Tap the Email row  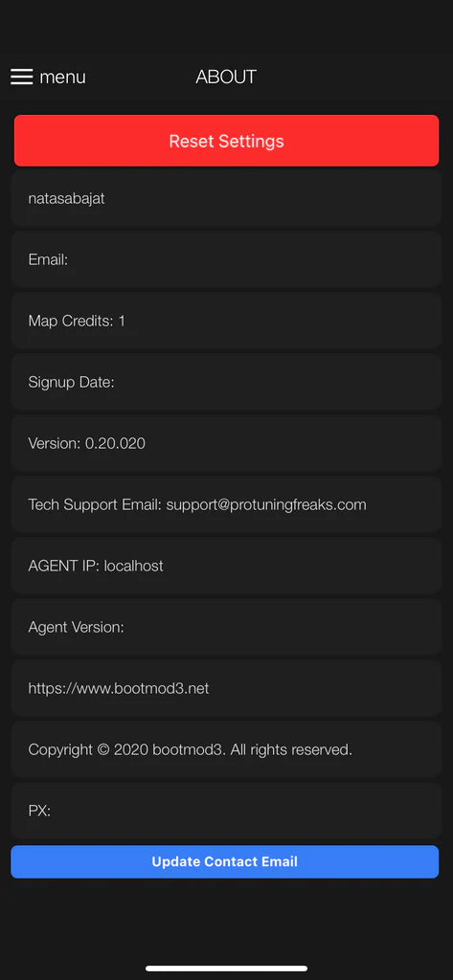click(x=226, y=260)
